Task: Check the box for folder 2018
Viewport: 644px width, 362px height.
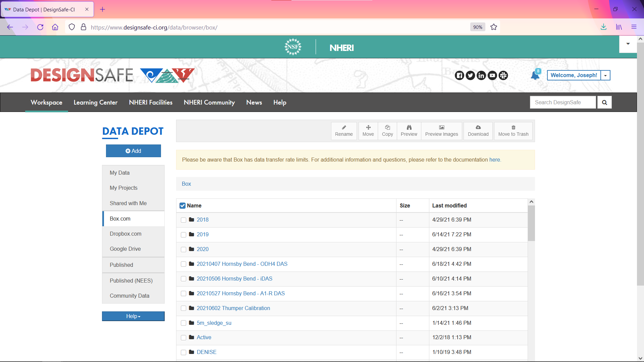Action: [183, 220]
